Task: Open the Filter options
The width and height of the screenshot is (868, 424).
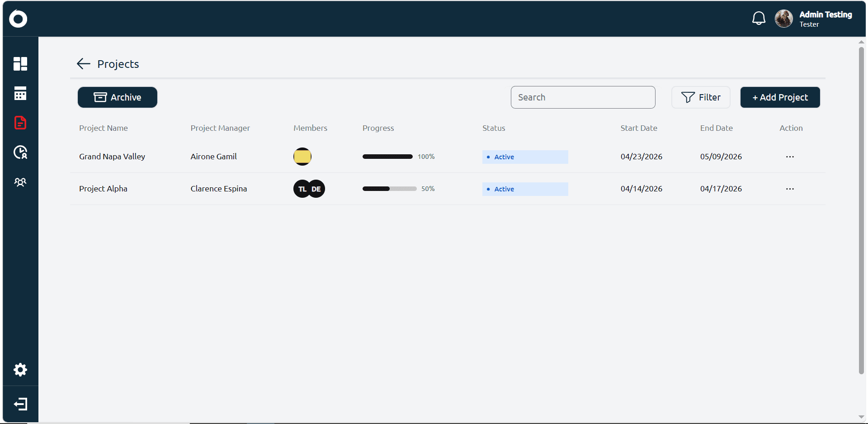Action: point(701,97)
